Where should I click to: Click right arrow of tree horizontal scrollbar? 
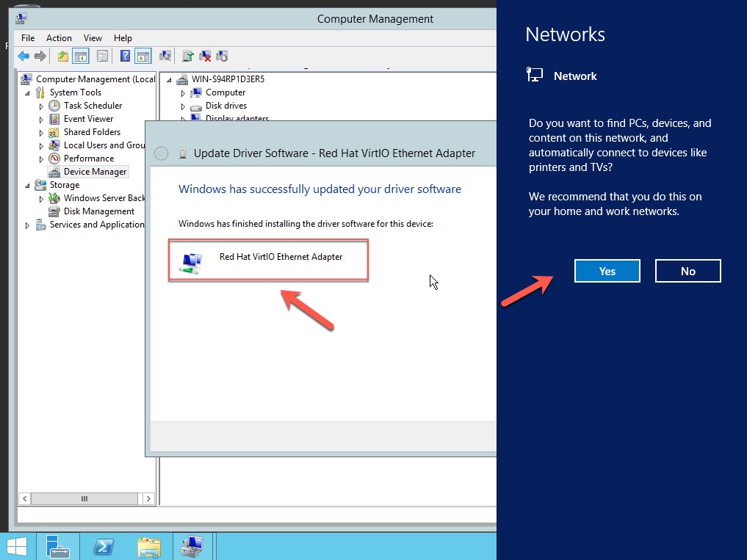pos(148,498)
